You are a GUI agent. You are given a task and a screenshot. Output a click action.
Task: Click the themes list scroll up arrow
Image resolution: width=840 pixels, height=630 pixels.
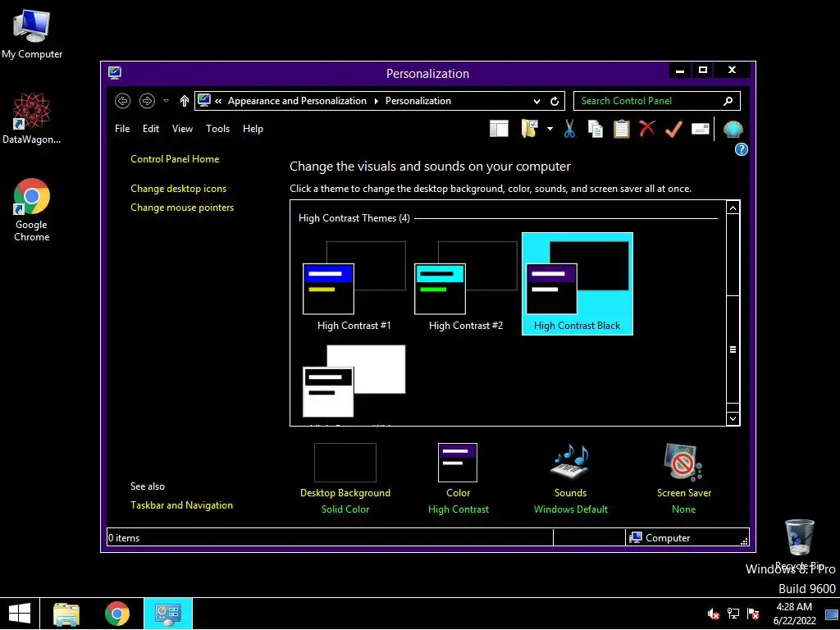pyautogui.click(x=733, y=208)
